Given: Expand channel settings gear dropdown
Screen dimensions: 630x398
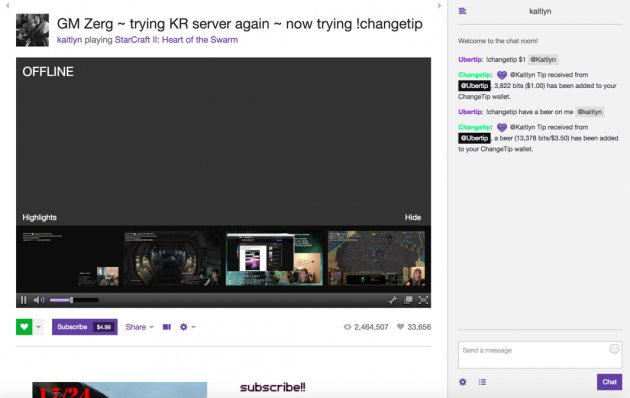Looking at the screenshot, I should [x=187, y=327].
